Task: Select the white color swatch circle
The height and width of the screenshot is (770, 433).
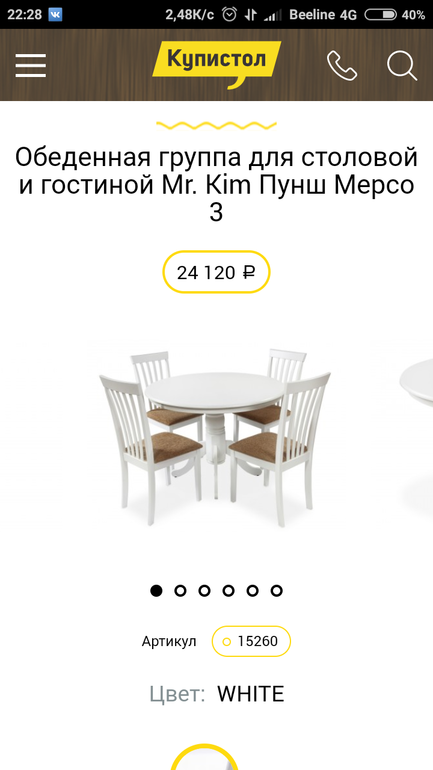Action: point(204,757)
